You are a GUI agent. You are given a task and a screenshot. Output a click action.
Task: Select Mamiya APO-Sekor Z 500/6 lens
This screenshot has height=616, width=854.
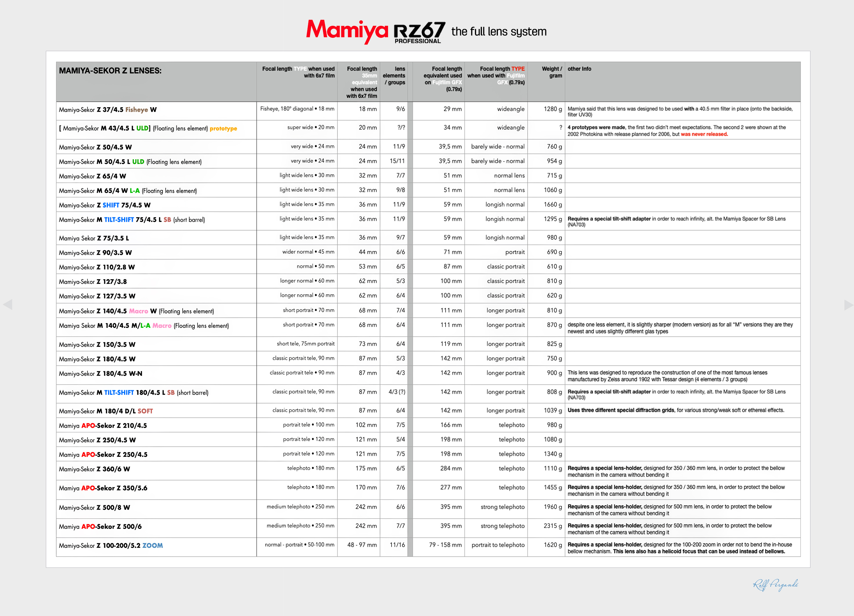tap(100, 527)
